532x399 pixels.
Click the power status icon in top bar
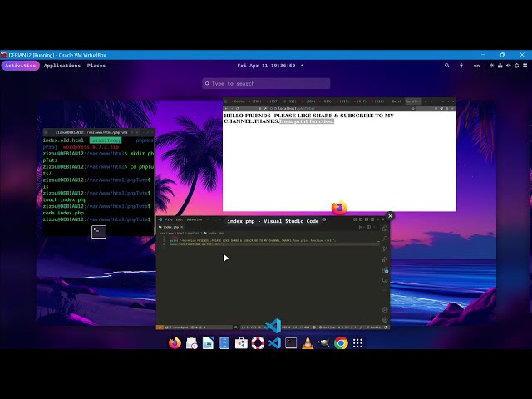(517, 66)
